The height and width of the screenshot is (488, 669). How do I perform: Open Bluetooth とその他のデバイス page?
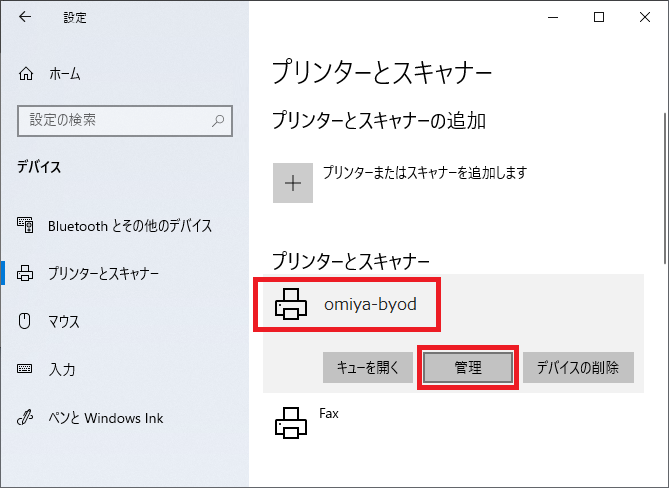point(129,226)
